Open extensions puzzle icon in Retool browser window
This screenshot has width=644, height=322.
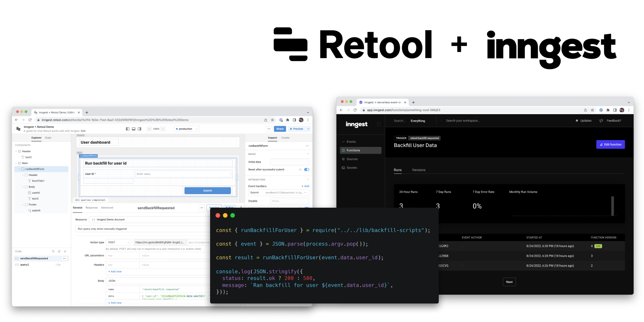click(x=288, y=120)
